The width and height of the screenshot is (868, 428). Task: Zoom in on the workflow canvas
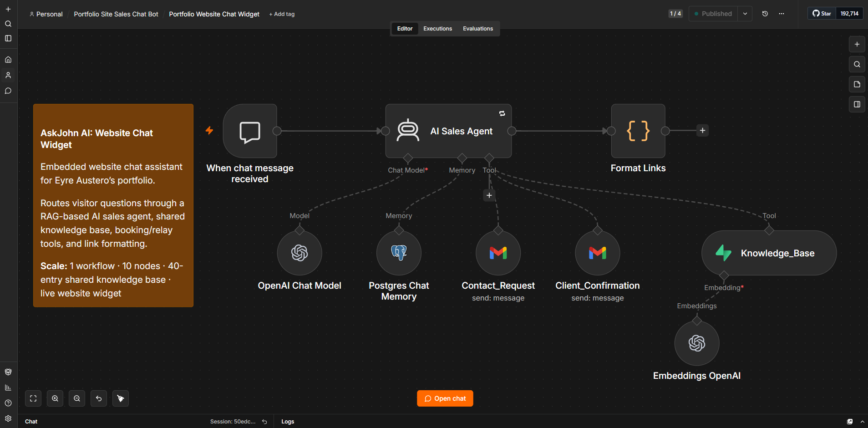point(55,398)
